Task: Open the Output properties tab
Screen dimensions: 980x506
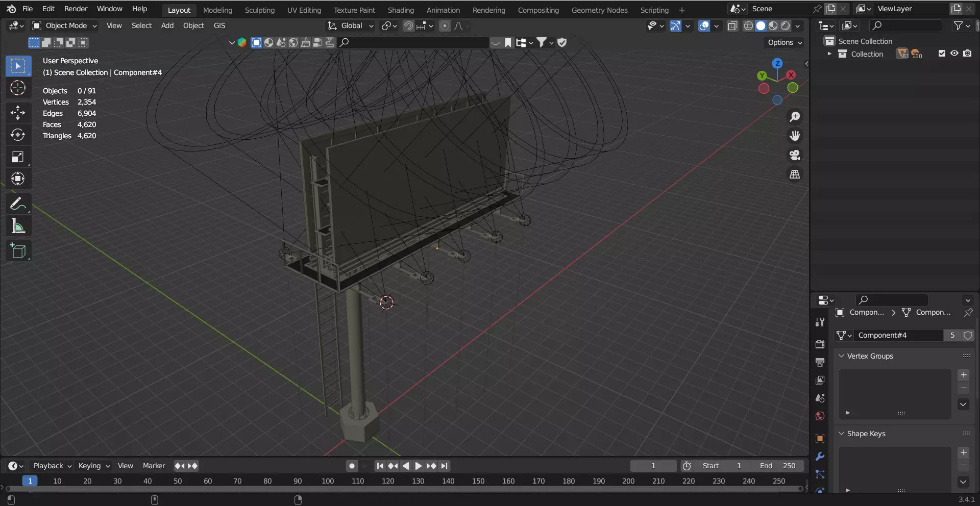Action: (820, 362)
